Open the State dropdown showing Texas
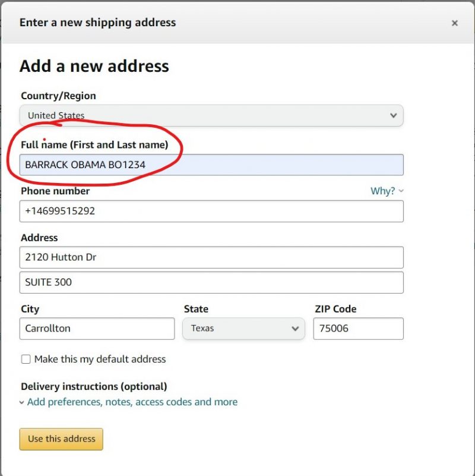This screenshot has width=475, height=476. [243, 328]
